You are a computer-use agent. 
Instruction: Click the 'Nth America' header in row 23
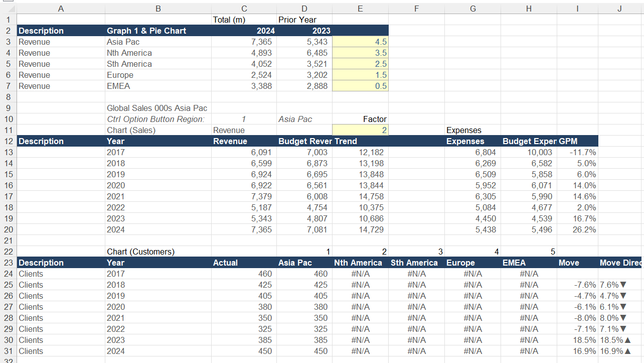(x=360, y=263)
